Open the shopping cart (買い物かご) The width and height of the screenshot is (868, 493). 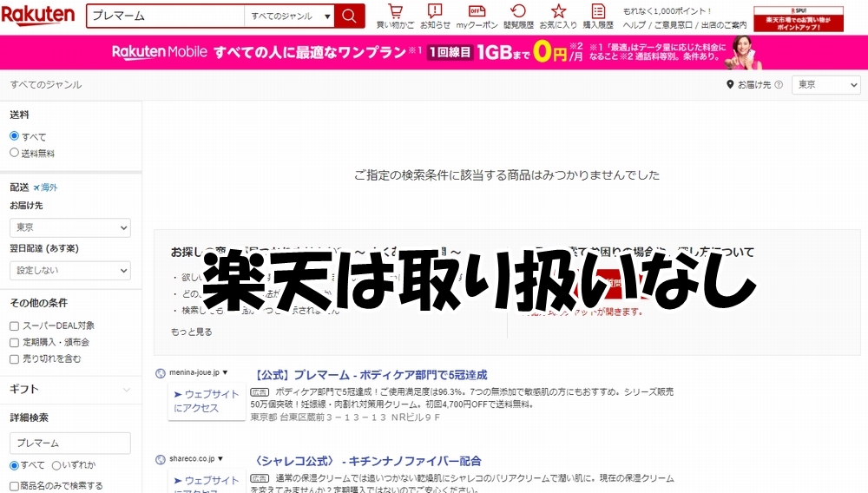click(395, 16)
